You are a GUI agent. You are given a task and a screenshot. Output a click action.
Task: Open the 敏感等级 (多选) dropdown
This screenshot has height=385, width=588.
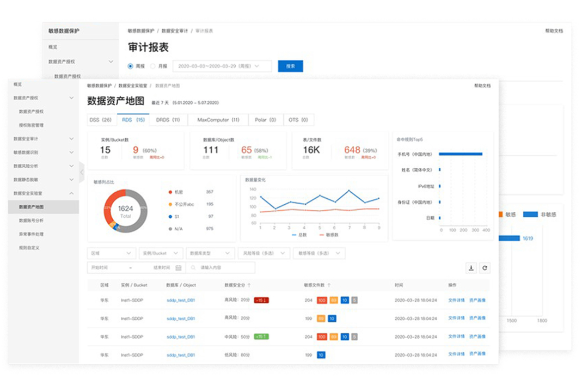click(x=319, y=253)
